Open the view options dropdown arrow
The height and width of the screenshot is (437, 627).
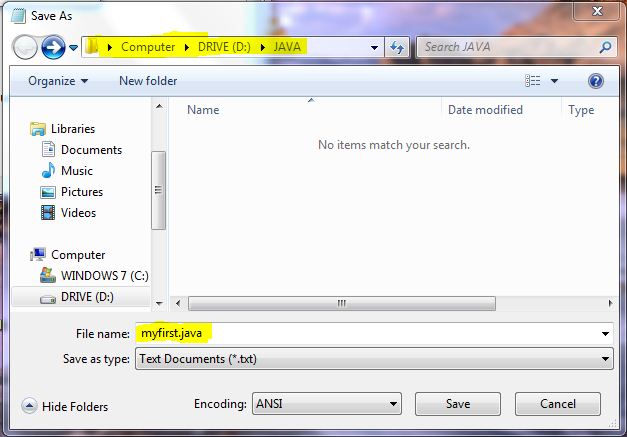554,81
